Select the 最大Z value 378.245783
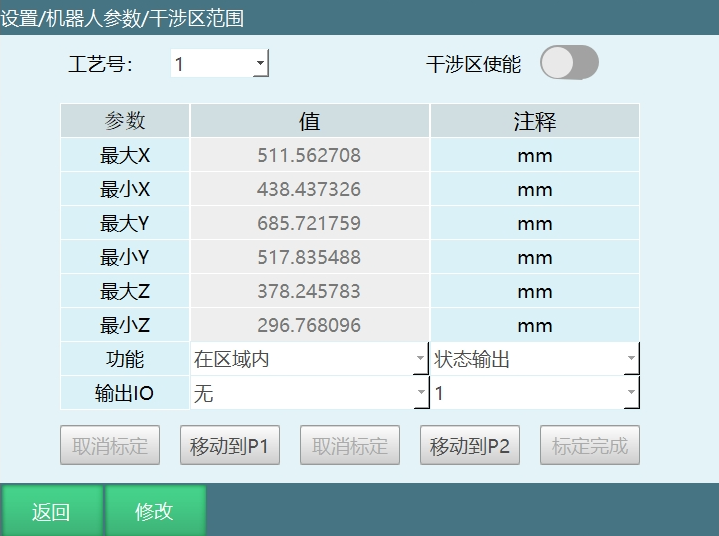 click(310, 291)
